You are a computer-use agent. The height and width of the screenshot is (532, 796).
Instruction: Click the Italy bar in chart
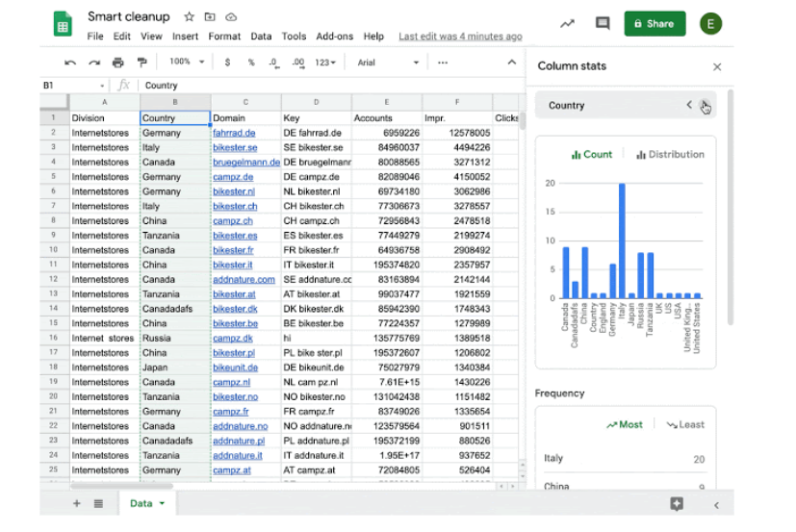[x=622, y=241]
